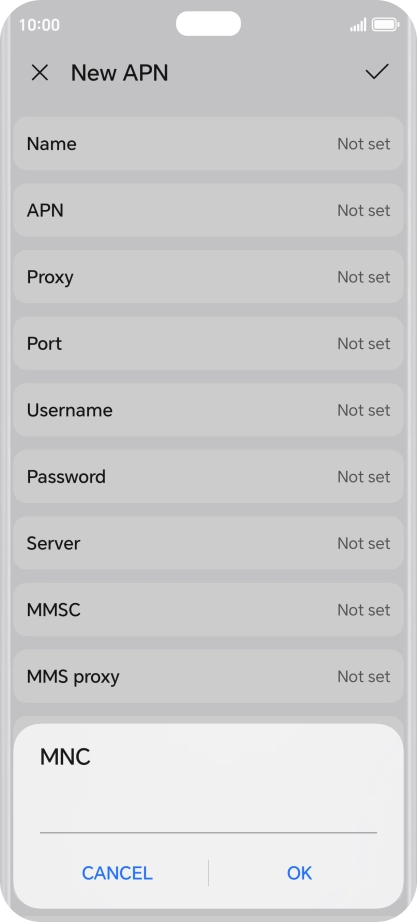Tap the checkmark icon to save APN

[376, 72]
